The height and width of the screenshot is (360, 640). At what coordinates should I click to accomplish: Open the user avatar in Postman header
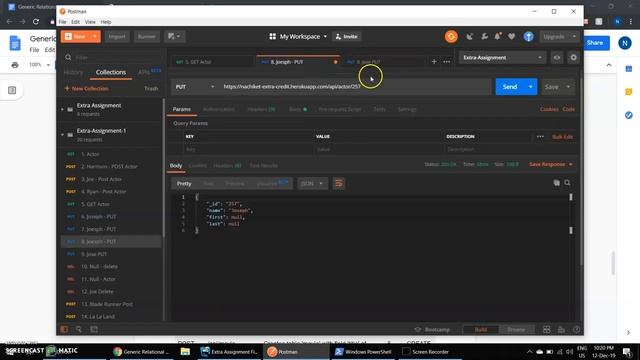coord(529,37)
